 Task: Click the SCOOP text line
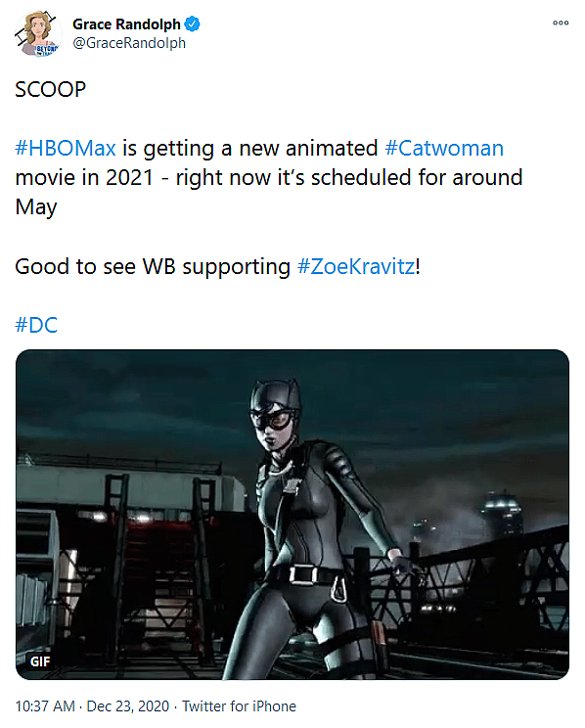click(51, 89)
